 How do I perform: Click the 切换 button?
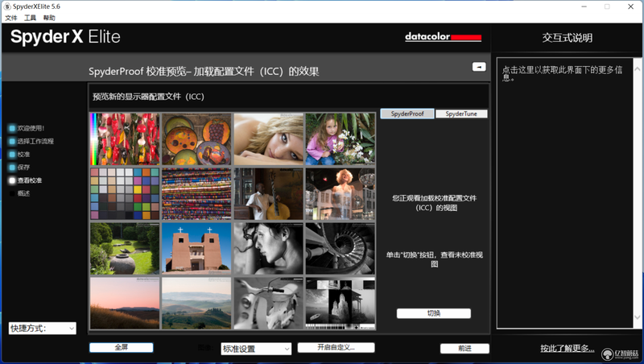pyautogui.click(x=434, y=313)
